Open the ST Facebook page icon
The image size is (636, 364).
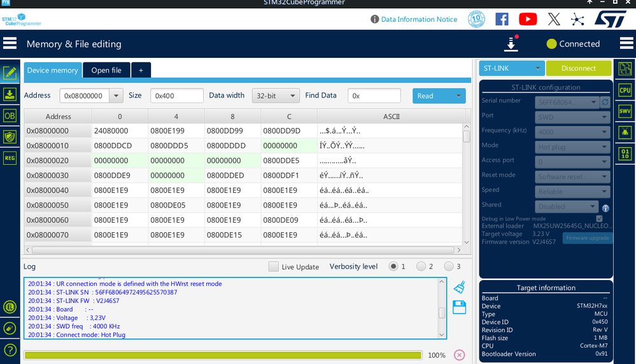tap(502, 19)
